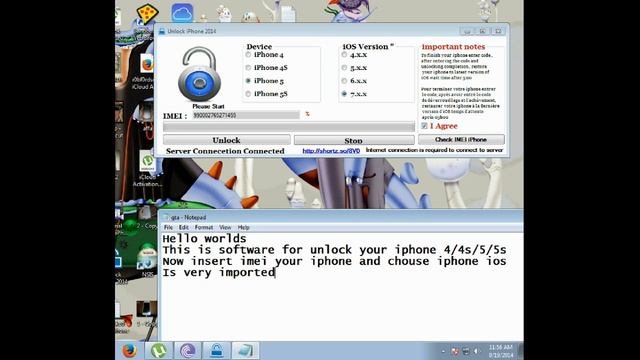
Task: Click the uTorrent taskbar button
Action: [x=158, y=351]
